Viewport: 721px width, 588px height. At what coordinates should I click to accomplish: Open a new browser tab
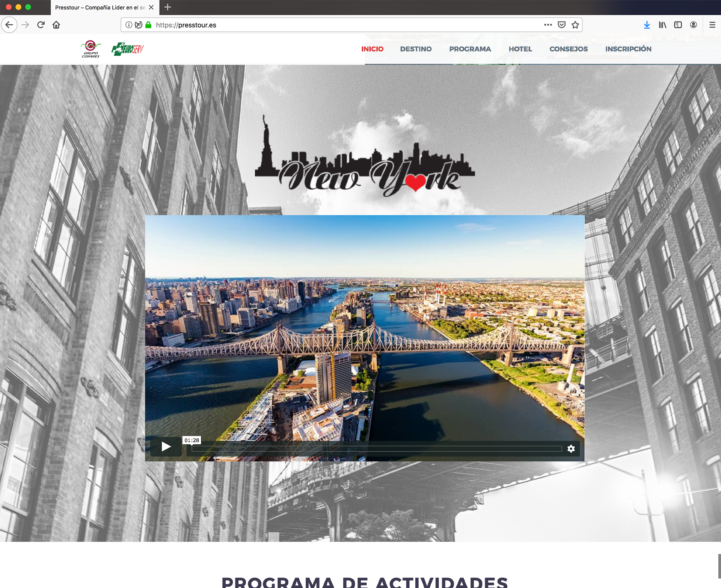167,7
